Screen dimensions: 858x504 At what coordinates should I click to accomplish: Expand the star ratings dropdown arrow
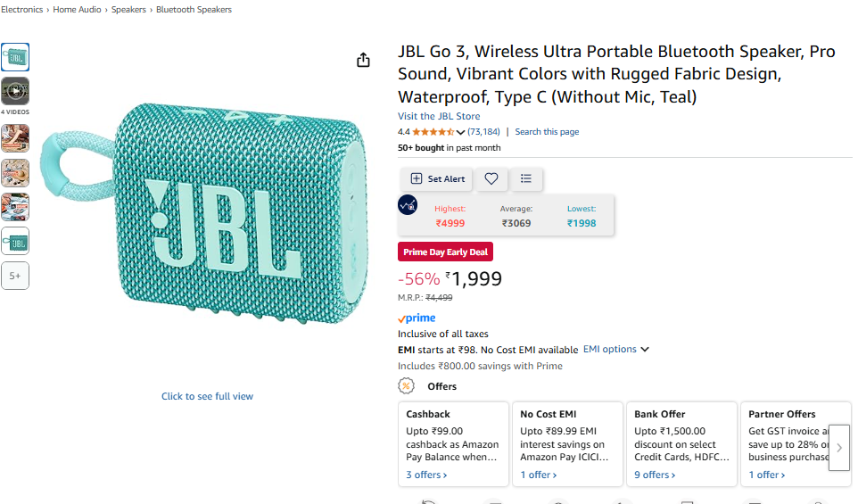(460, 132)
